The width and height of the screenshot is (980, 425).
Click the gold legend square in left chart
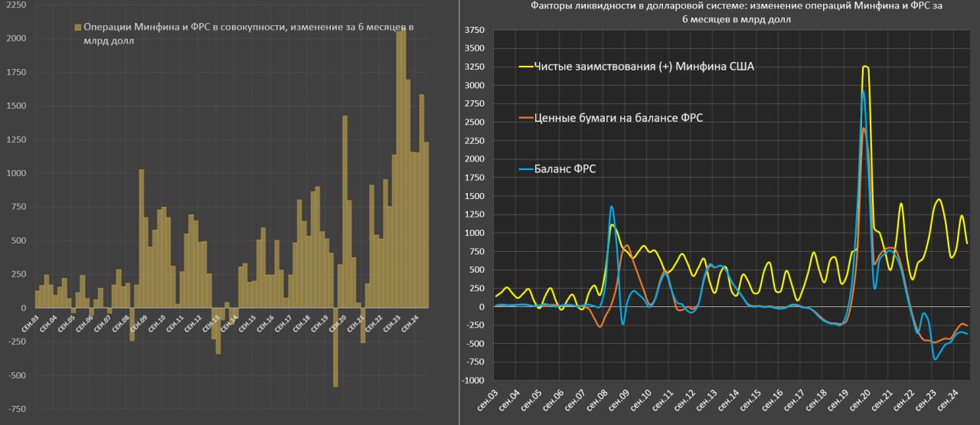[x=77, y=28]
